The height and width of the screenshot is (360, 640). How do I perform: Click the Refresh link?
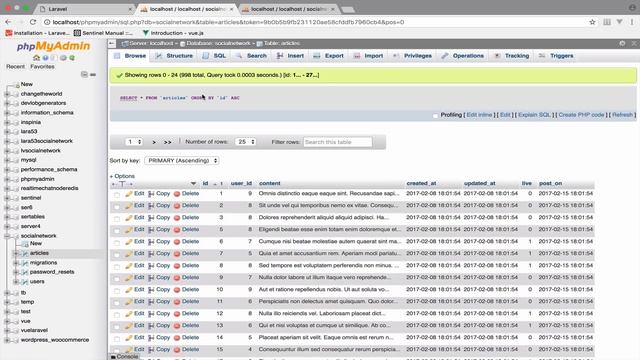[x=622, y=115]
